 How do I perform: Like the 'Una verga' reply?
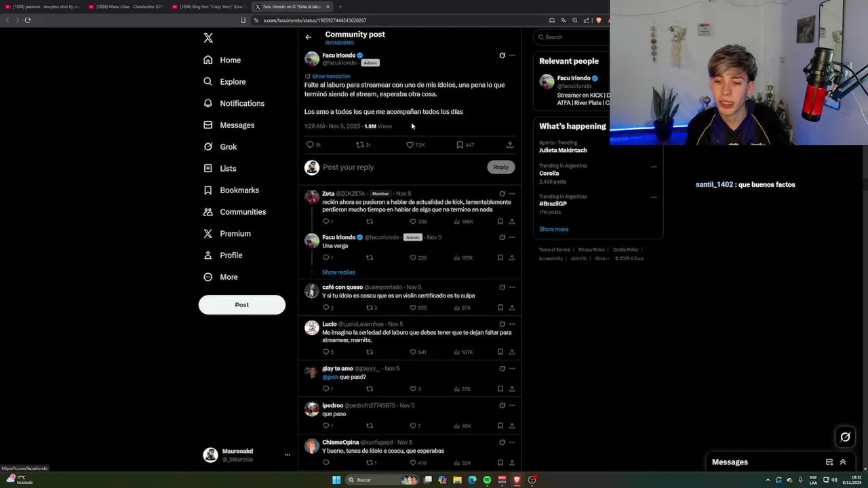point(413,258)
